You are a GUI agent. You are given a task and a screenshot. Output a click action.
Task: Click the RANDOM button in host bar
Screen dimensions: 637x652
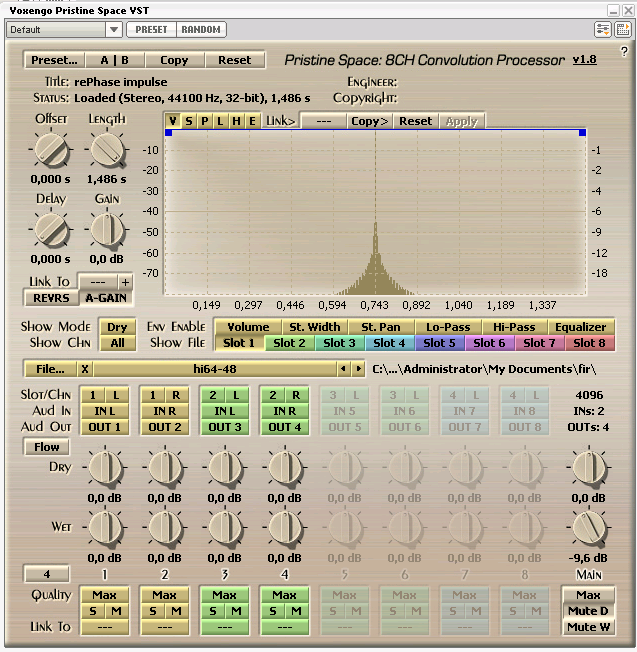pos(201,30)
